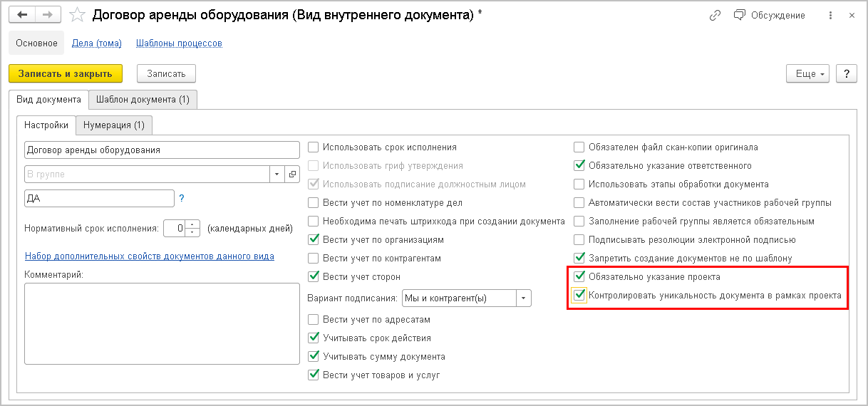Toggle Обязательно указание проекта checkbox
This screenshot has height=406, width=868.
(x=580, y=276)
